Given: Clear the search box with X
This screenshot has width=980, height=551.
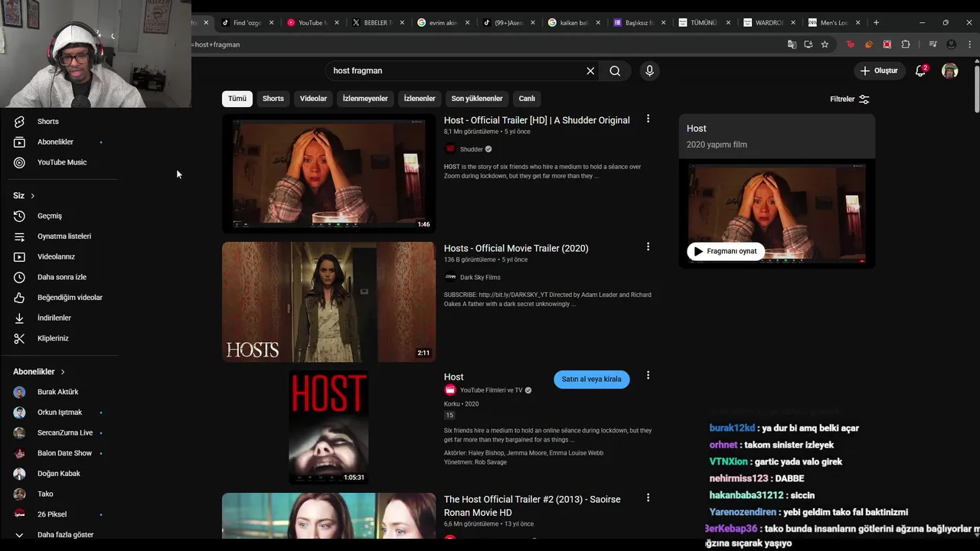Looking at the screenshot, I should click(x=590, y=70).
